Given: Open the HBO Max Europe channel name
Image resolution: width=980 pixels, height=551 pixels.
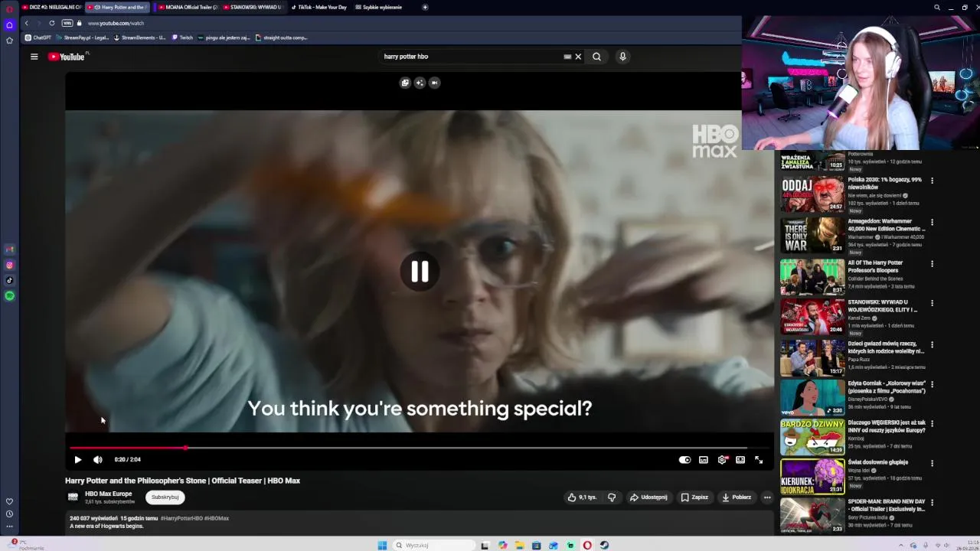Looking at the screenshot, I should 108,494.
